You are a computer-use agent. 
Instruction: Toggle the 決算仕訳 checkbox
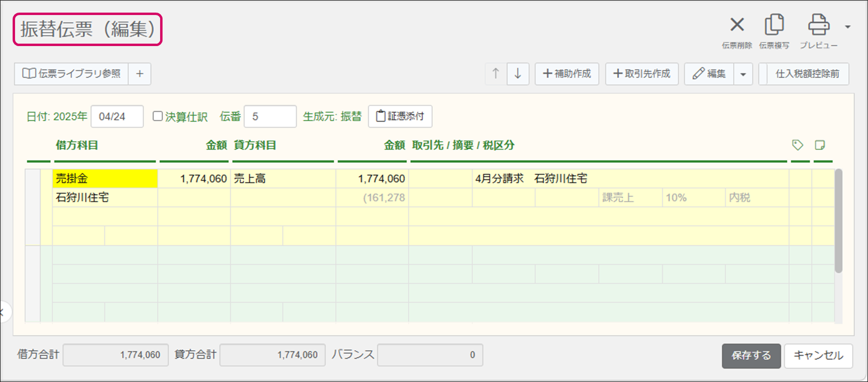click(158, 116)
